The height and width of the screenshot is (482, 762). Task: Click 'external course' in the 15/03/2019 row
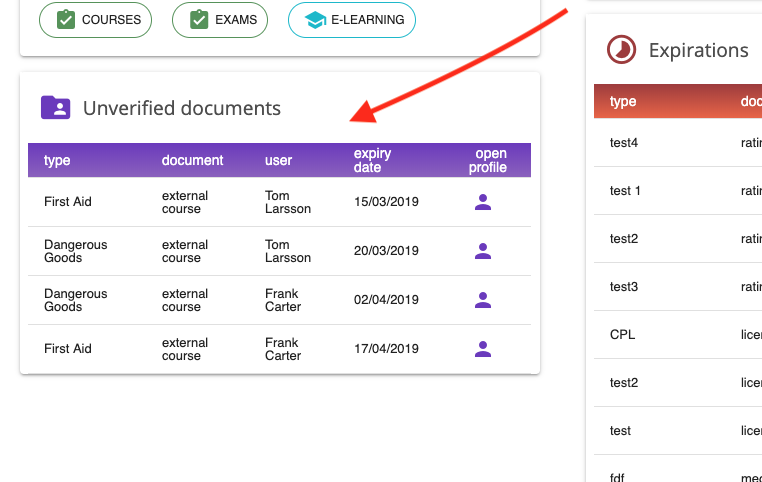[x=185, y=202]
